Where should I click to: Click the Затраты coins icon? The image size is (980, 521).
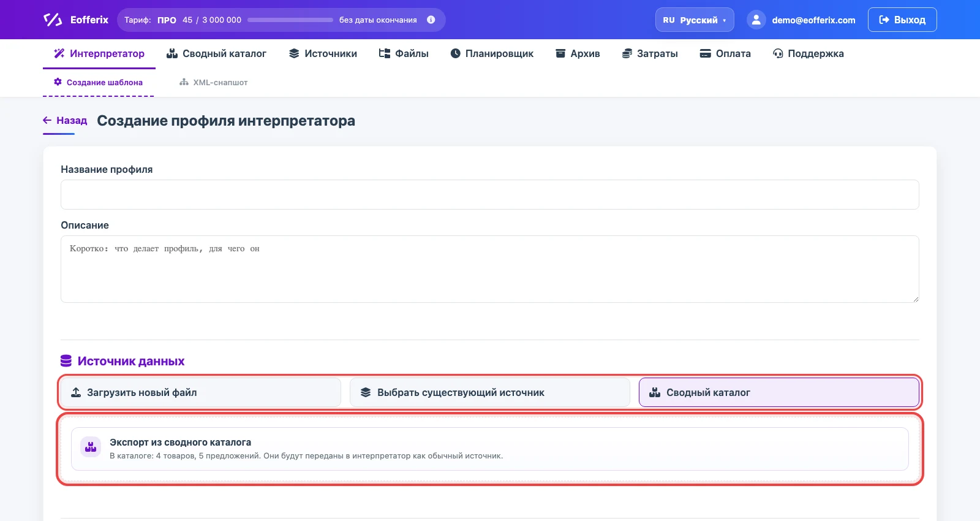627,53
